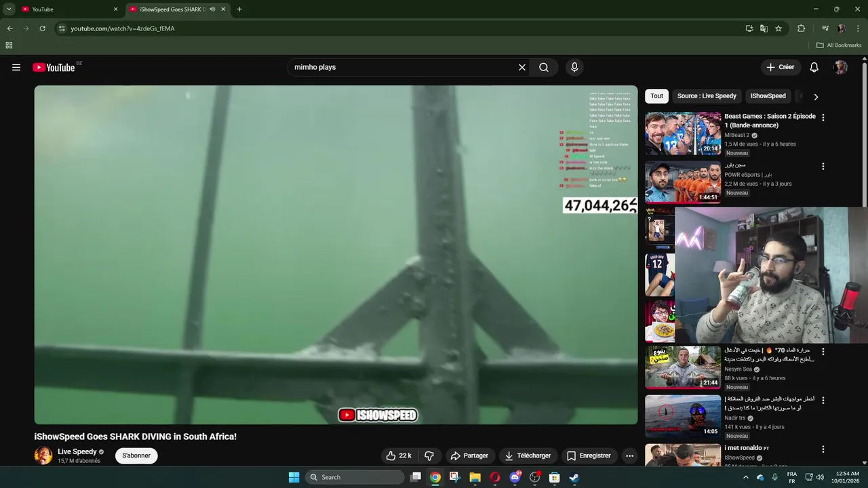This screenshot has height=488, width=868.
Task: Dislike the video with thumbs down
Action: point(429,455)
